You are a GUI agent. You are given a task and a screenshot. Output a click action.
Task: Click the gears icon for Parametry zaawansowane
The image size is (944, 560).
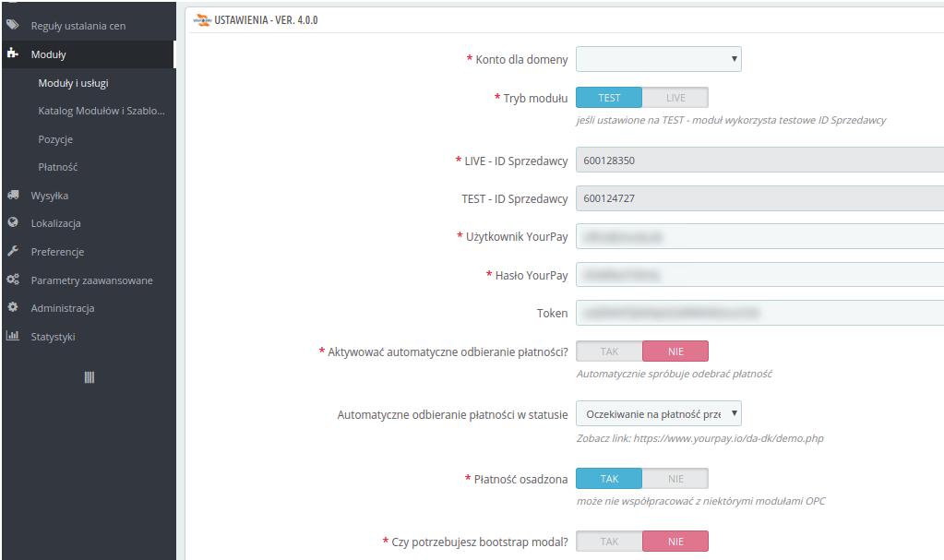pos(13,280)
